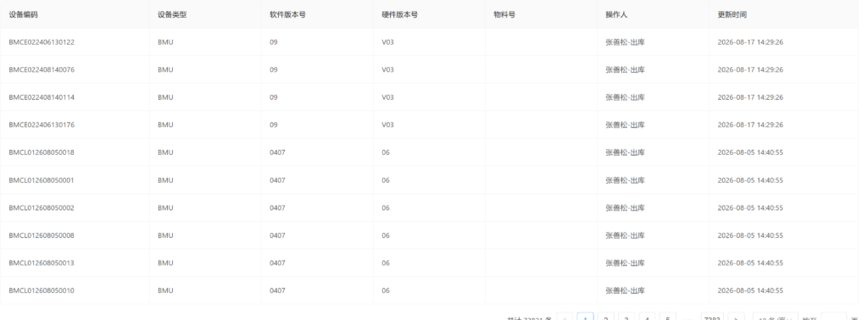Click operator 张善松-出库 in row BMCE022408140076
This screenshot has height=320, width=868.
coord(625,69)
